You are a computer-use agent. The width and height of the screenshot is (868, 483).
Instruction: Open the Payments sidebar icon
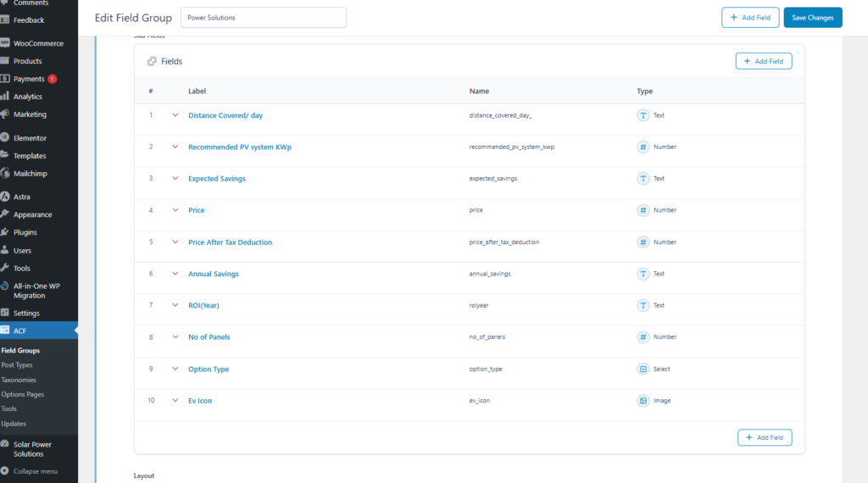coord(5,79)
